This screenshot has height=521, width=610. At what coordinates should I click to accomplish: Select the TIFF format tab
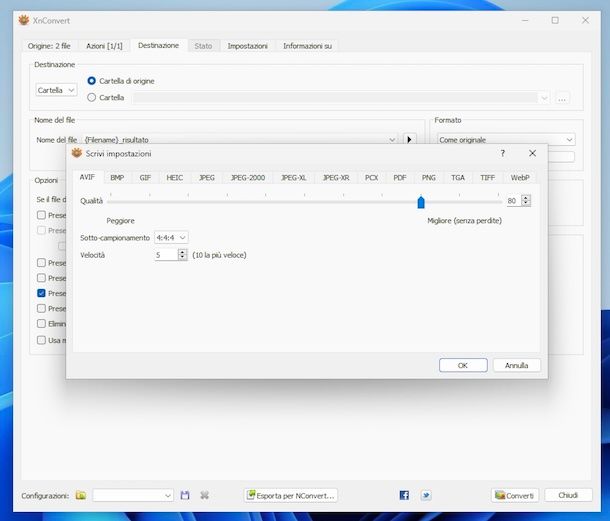click(x=487, y=177)
